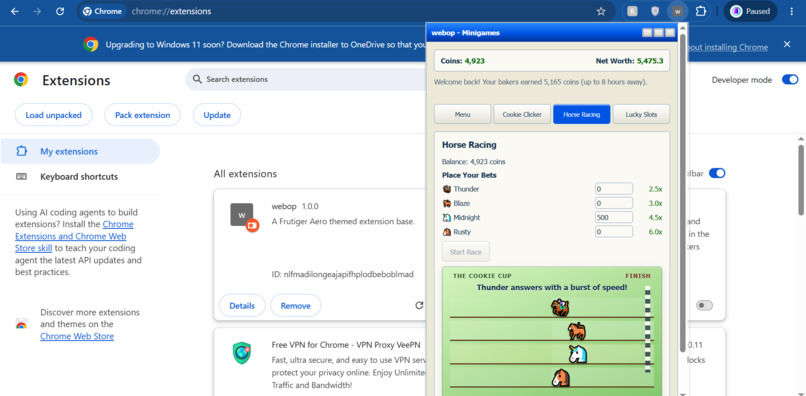Click the Rusty 6.0x odds text
Viewport: 806px width, 396px height.
click(x=655, y=232)
